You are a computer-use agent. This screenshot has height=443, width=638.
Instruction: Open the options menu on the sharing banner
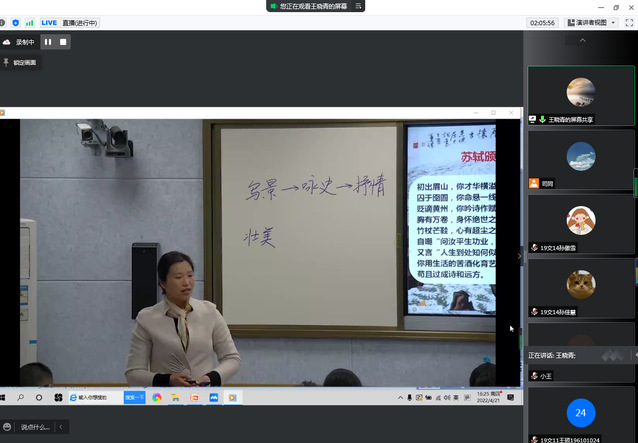358,6
